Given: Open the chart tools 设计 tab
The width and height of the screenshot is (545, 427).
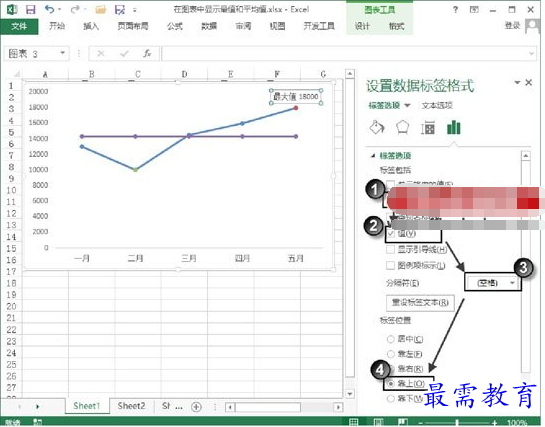Looking at the screenshot, I should (362, 26).
